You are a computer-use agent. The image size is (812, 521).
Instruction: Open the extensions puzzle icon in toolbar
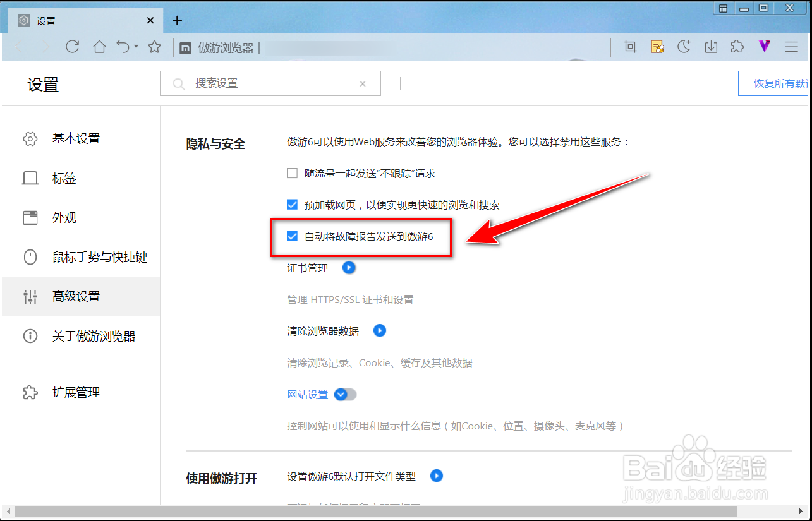[x=737, y=47]
